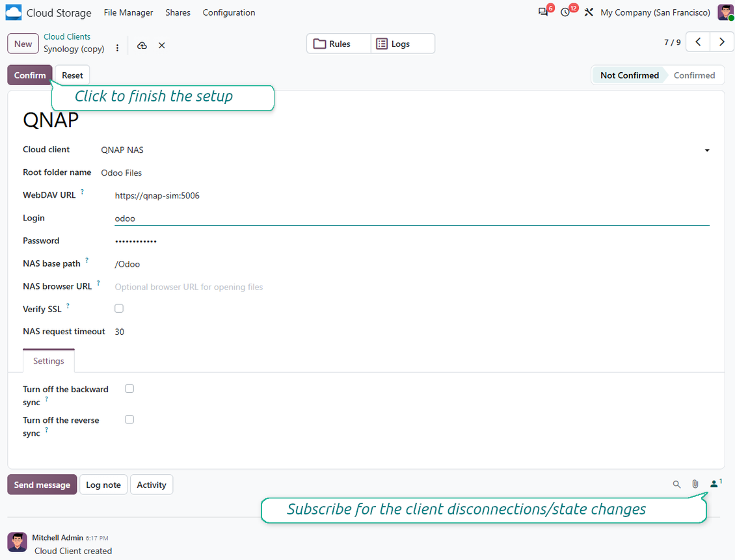Click WebDAV URL help question mark
This screenshot has width=735, height=560.
pos(82,191)
